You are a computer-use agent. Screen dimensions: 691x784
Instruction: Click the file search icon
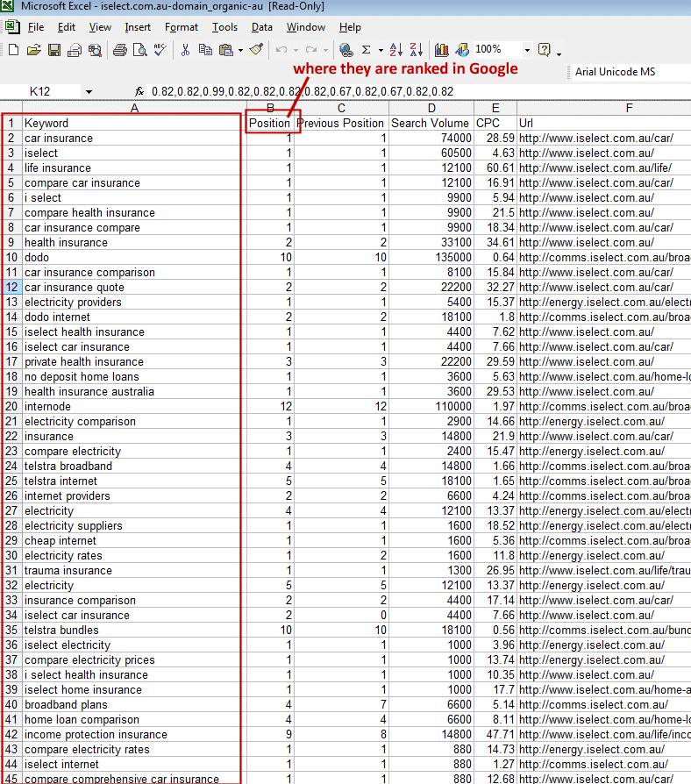[95, 49]
